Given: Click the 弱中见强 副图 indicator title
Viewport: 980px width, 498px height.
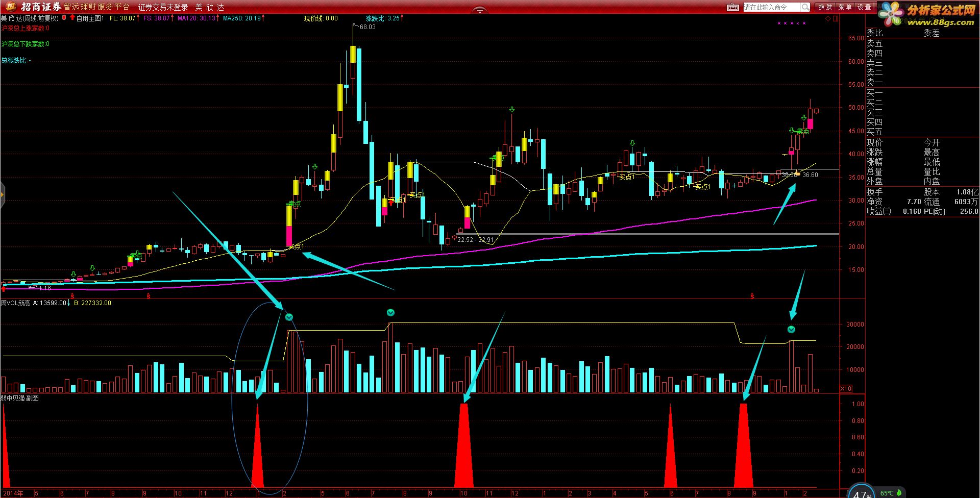Looking at the screenshot, I should [x=20, y=399].
